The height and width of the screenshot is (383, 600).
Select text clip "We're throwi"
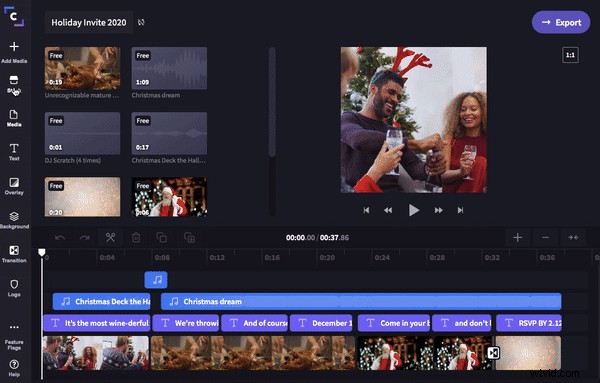pos(186,323)
